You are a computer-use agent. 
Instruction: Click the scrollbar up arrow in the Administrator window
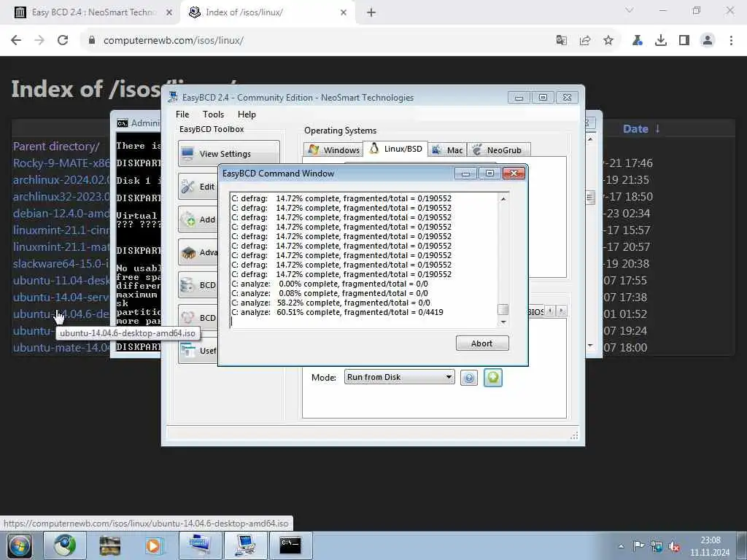point(590,139)
